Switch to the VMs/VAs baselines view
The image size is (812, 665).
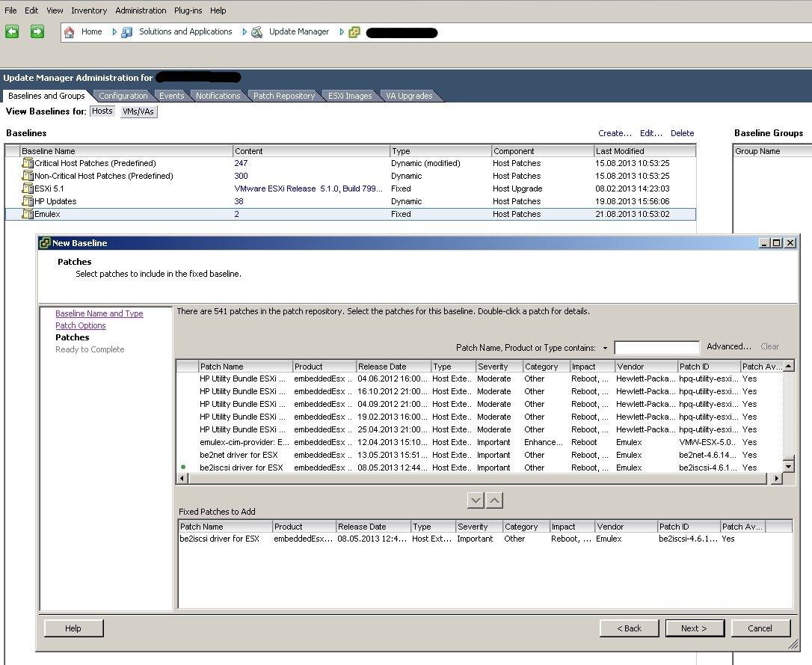[x=138, y=111]
